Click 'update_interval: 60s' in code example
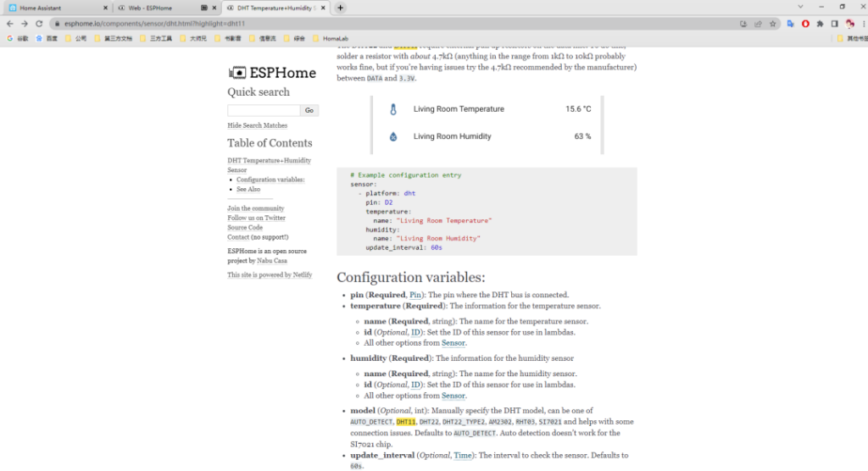This screenshot has height=471, width=868. (x=403, y=247)
